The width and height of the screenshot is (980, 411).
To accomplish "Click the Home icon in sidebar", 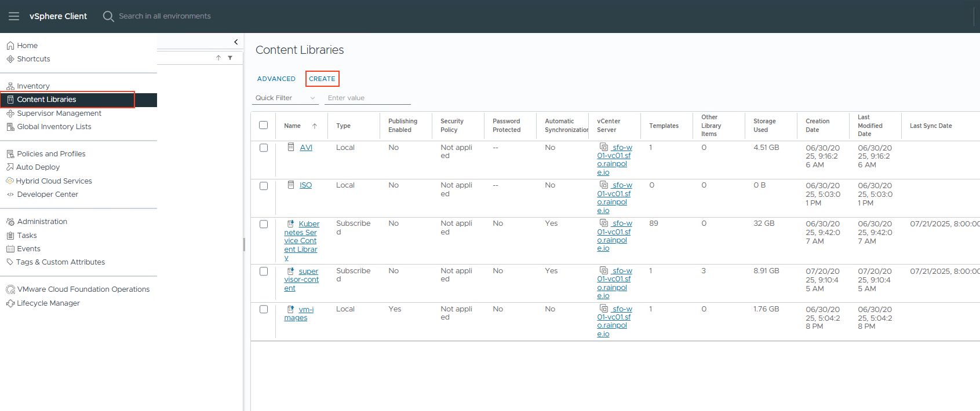I will tap(10, 46).
